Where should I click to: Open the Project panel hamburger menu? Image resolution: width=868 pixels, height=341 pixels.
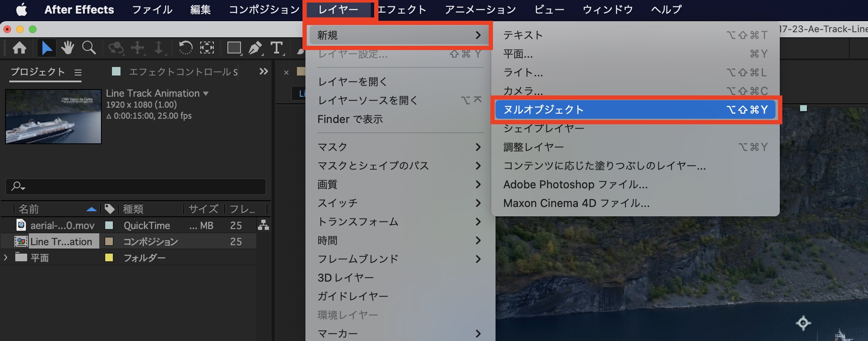78,73
